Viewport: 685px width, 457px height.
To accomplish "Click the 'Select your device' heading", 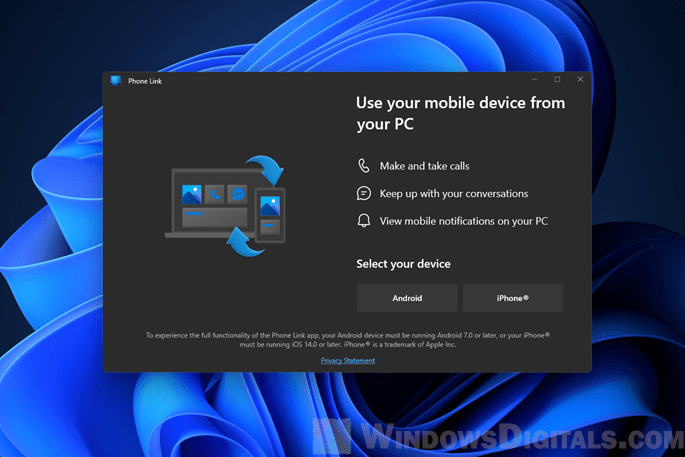I will click(403, 264).
